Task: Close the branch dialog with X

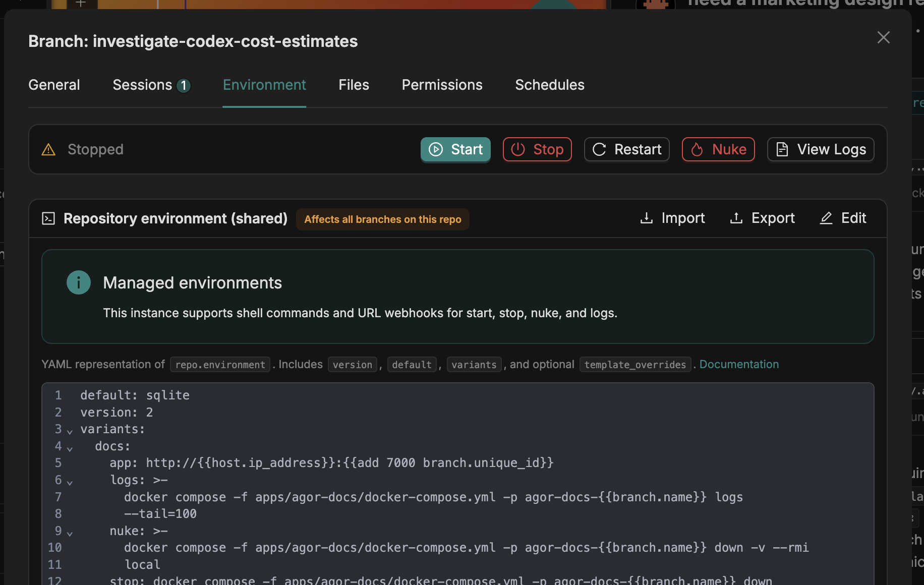Action: tap(883, 37)
